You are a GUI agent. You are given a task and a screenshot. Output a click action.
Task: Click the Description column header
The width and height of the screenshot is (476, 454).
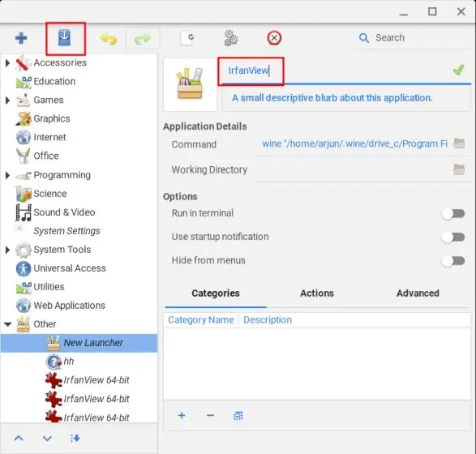(268, 320)
